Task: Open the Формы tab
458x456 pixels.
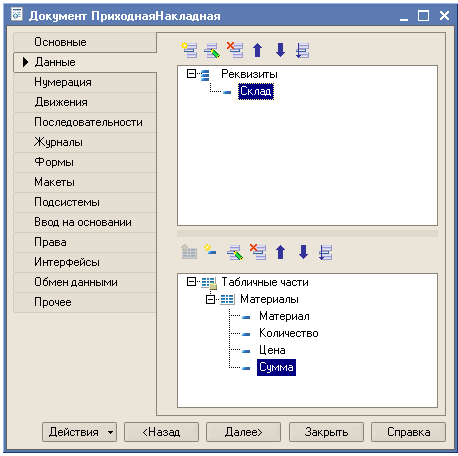Action: [85, 162]
